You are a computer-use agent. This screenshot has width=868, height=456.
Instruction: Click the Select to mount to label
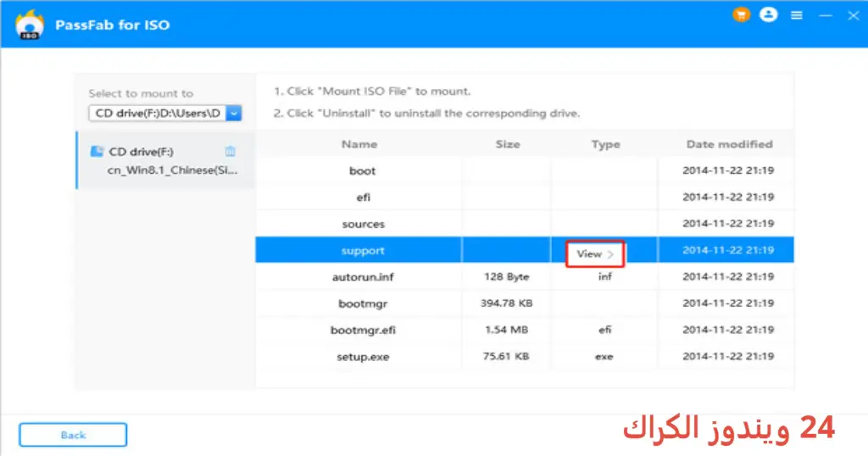tap(141, 93)
